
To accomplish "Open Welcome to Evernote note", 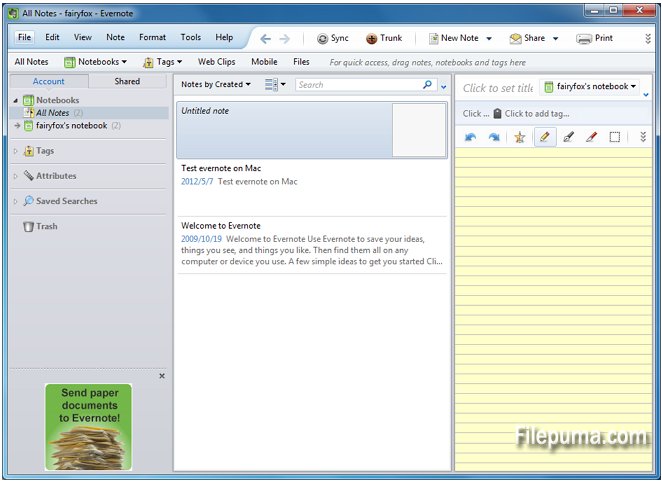I will click(x=312, y=245).
